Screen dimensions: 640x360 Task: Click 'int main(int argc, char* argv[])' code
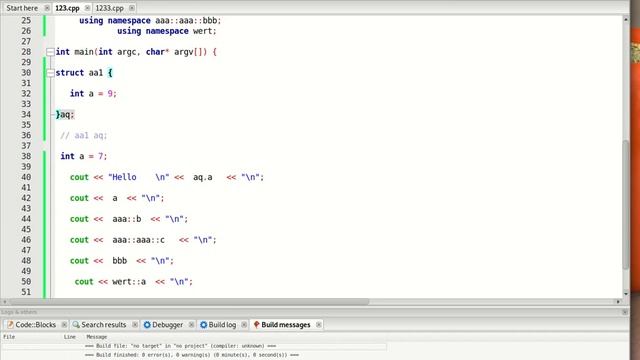131,52
